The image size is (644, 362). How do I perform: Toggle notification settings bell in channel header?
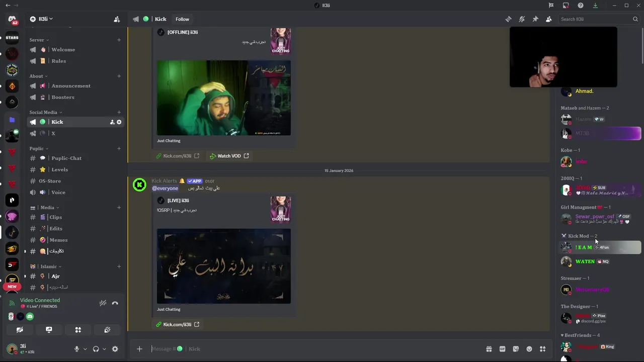(522, 19)
